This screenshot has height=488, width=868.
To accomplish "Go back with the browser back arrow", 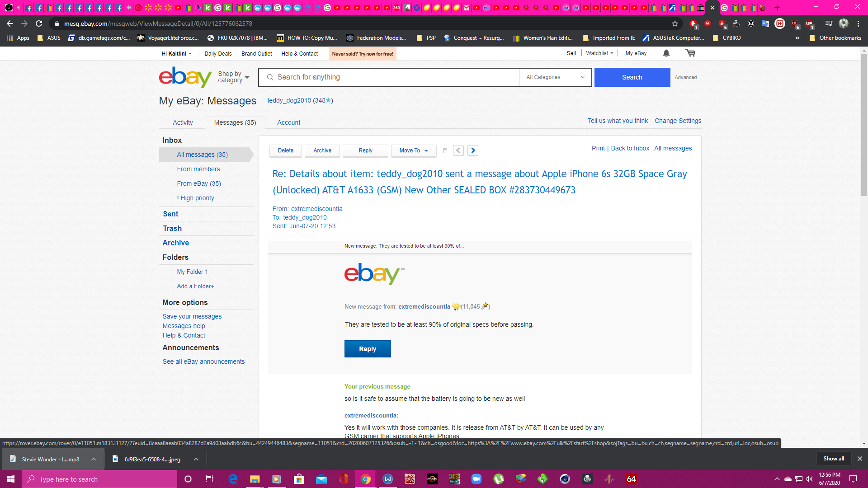I will 10,23.
